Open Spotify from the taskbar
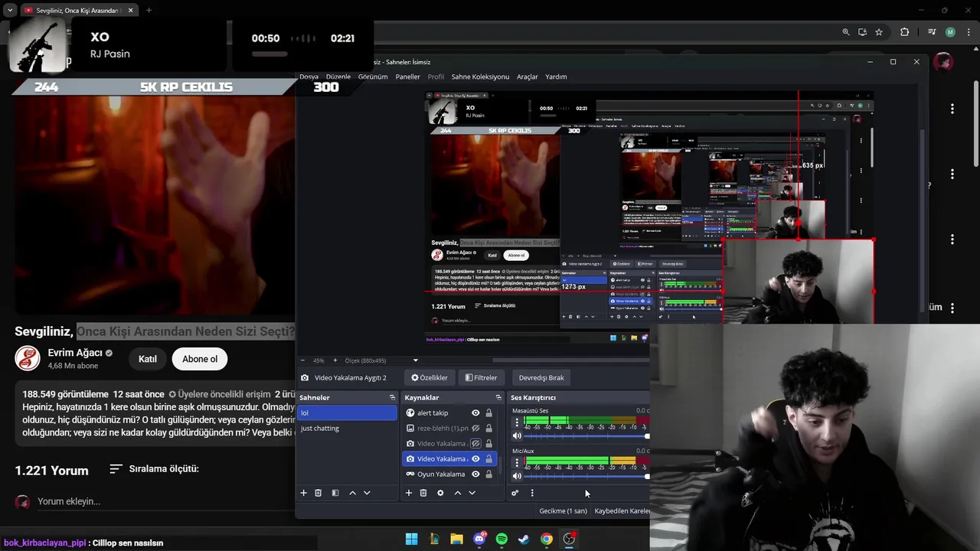Image resolution: width=980 pixels, height=551 pixels. [x=501, y=539]
